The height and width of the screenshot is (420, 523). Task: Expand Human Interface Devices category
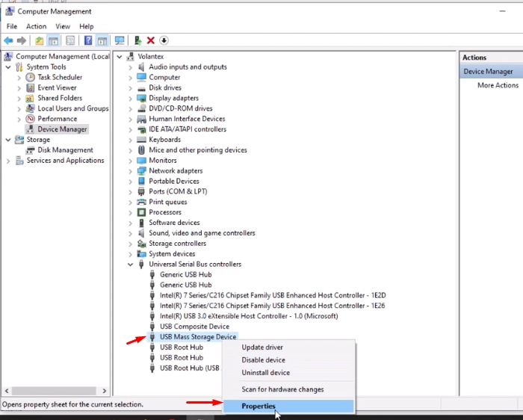click(131, 119)
